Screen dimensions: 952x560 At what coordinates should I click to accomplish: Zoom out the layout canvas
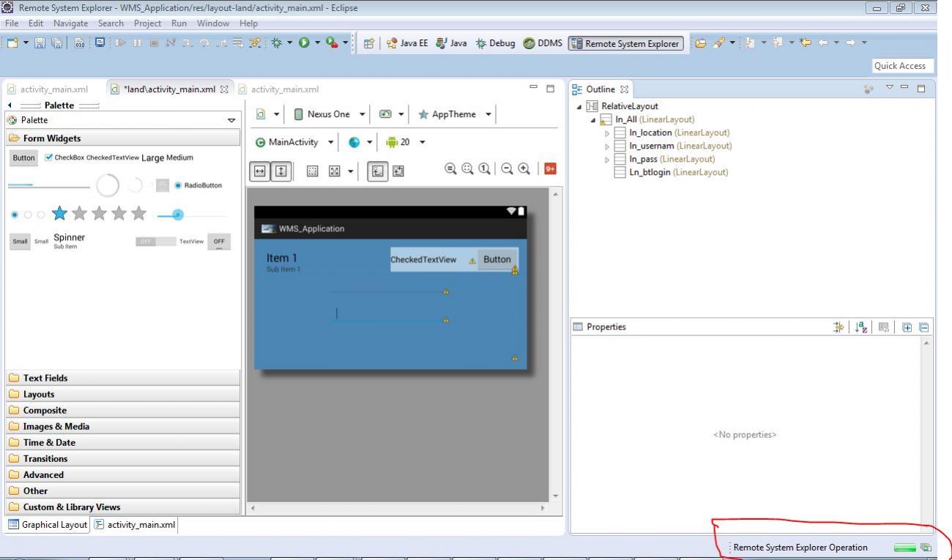click(x=506, y=168)
